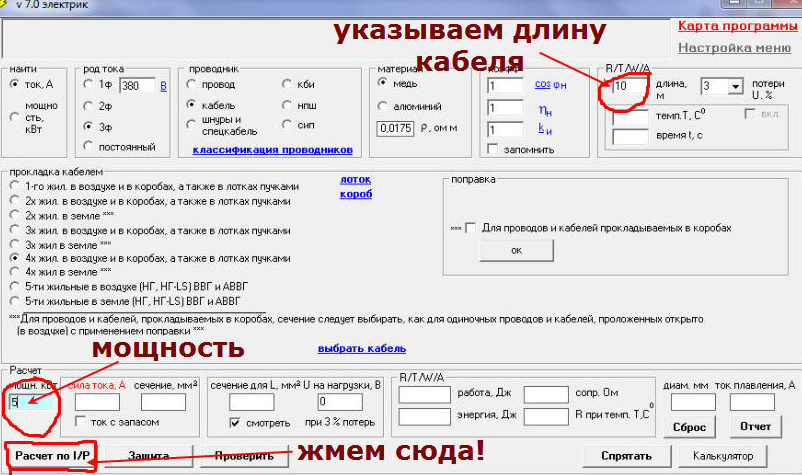Click 'Расчет по I/P' button
The height and width of the screenshot is (475, 802).
[52, 456]
